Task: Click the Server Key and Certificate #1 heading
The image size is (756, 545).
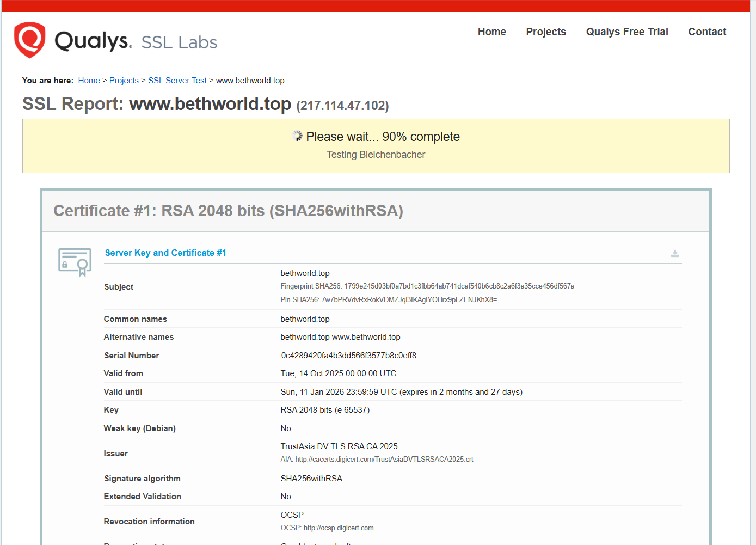Action: pos(165,253)
